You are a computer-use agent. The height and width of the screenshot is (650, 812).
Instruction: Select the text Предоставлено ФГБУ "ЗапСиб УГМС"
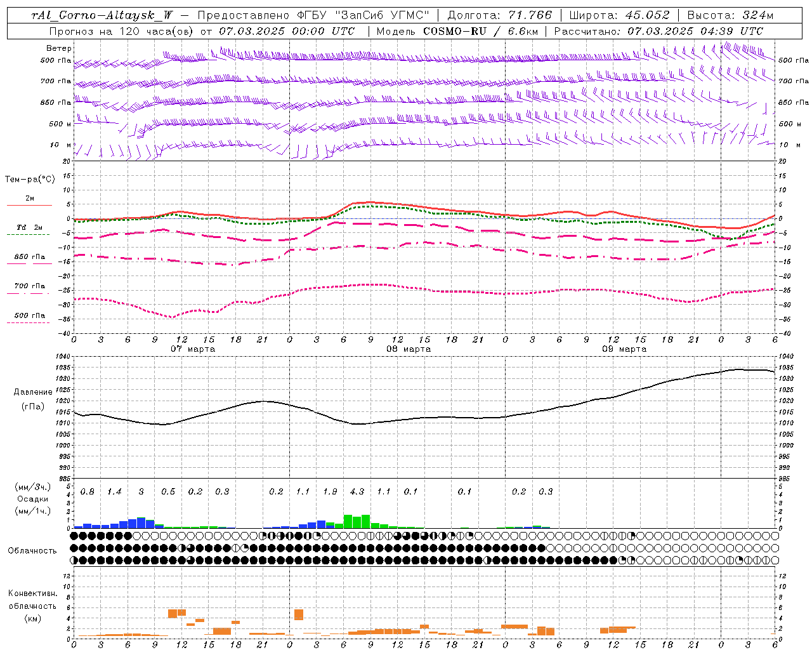pos(313,15)
